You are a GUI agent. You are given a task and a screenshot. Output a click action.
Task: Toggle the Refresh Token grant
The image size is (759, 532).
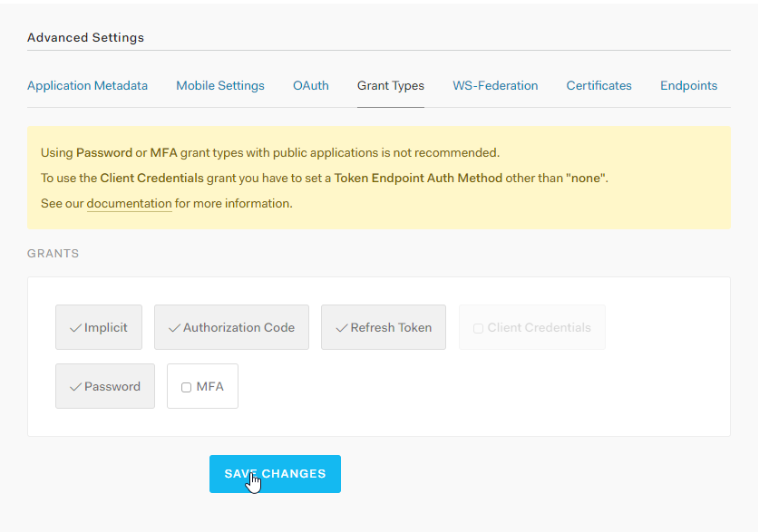click(x=384, y=327)
